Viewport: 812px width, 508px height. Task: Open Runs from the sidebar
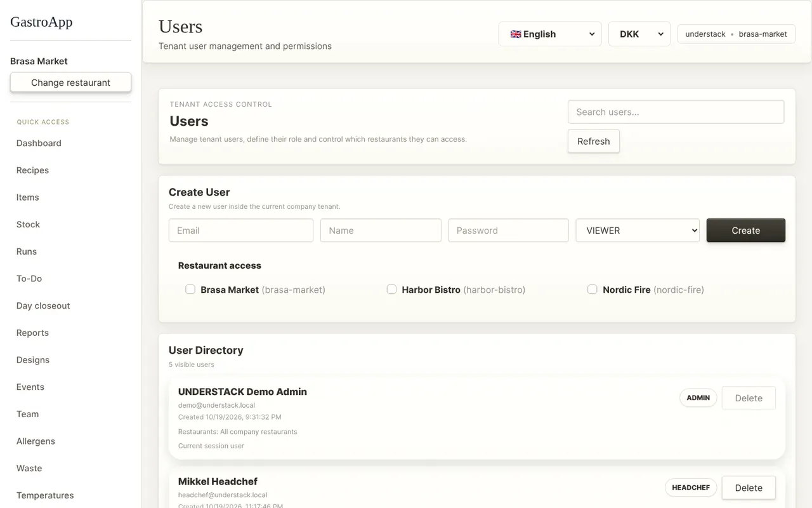[x=27, y=251]
